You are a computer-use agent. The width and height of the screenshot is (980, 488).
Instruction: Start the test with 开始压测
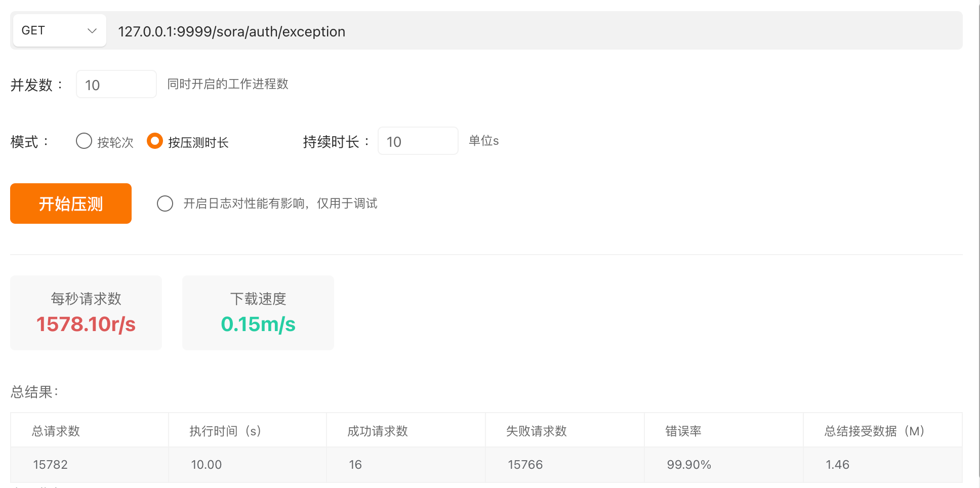click(x=71, y=204)
